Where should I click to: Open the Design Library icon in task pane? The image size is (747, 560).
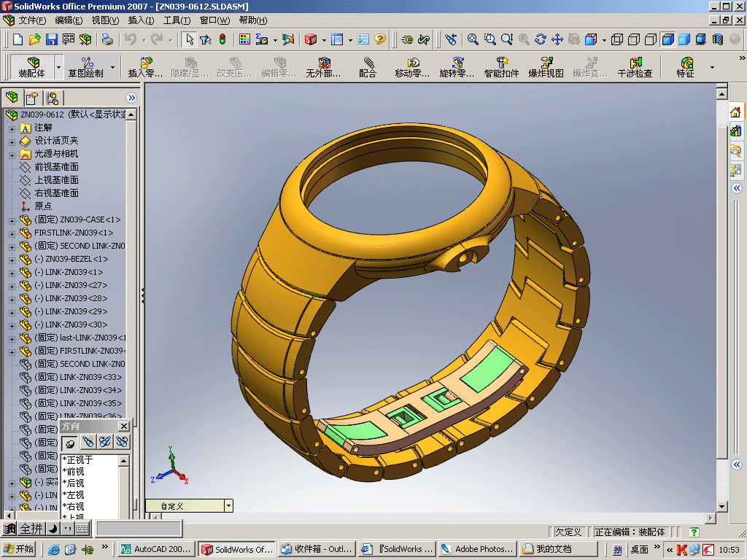point(736,131)
